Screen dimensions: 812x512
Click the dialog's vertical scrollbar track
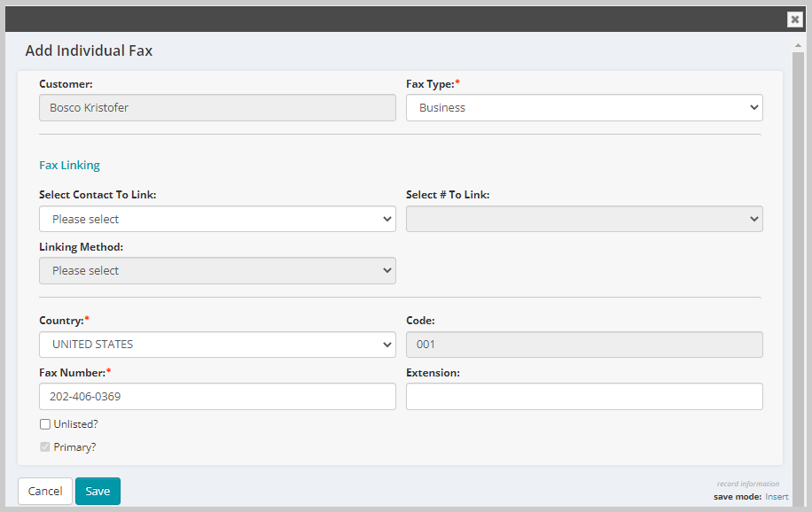798,280
